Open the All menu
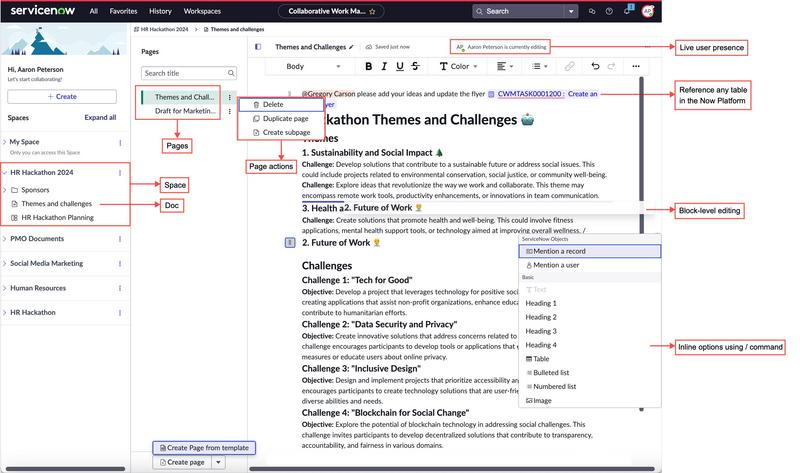The width and height of the screenshot is (800, 473). [93, 11]
